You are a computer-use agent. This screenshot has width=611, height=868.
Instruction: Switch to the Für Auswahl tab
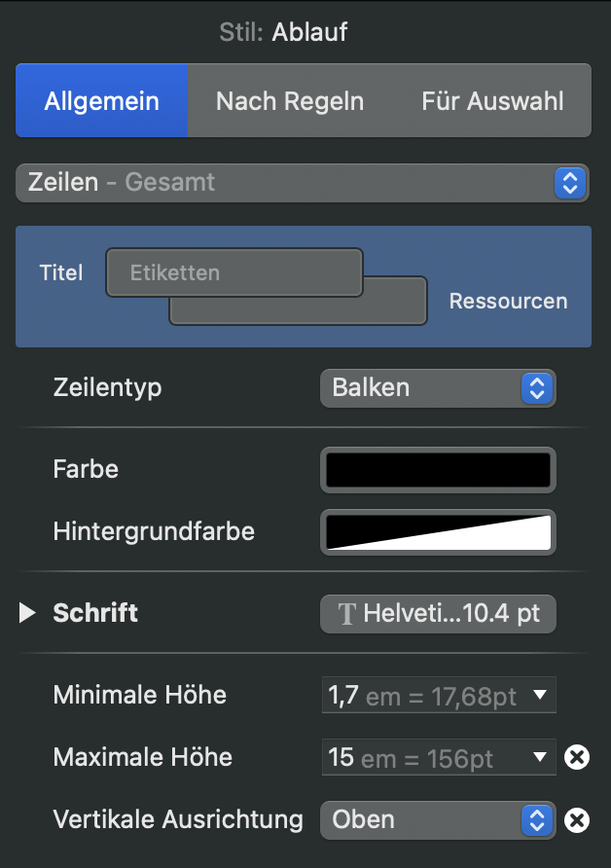pyautogui.click(x=492, y=100)
